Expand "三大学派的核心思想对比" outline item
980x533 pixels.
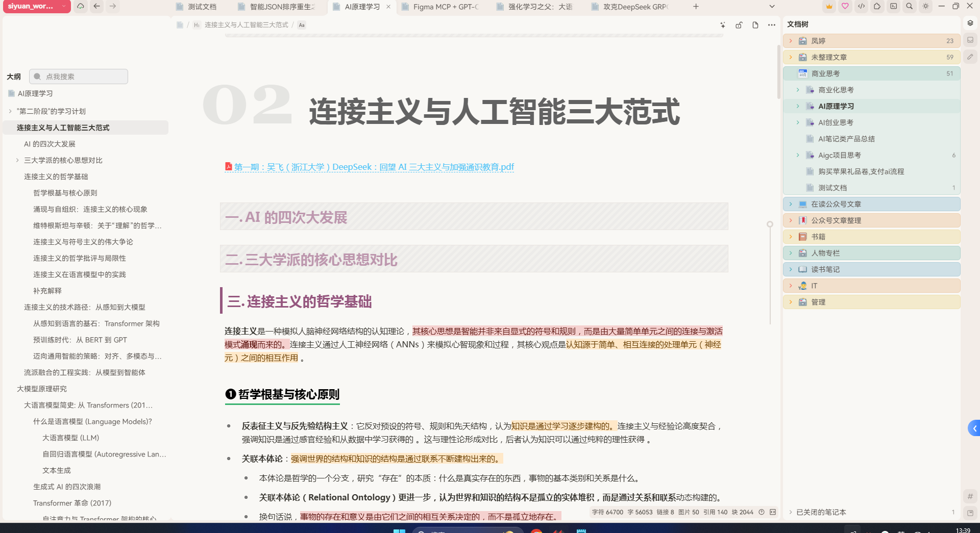click(17, 160)
